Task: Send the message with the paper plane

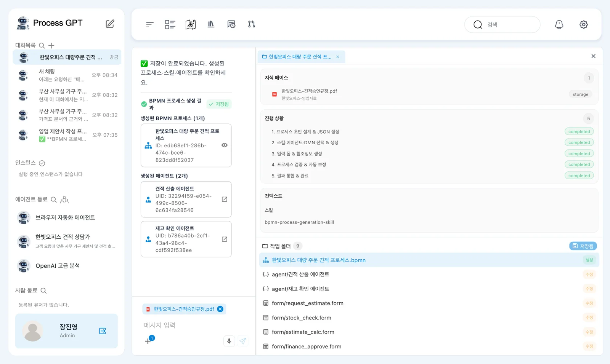Action: pyautogui.click(x=243, y=341)
